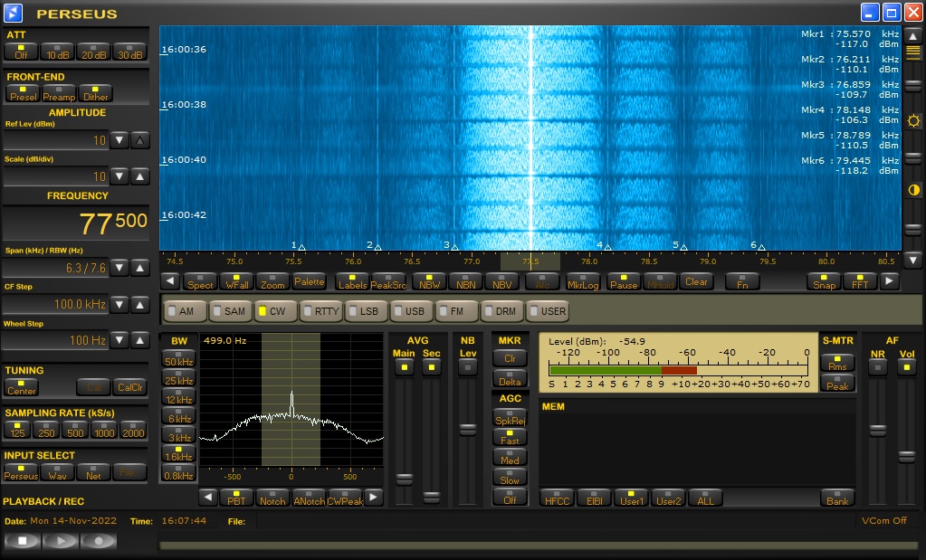Click the record button
926x560 pixels.
(99, 540)
